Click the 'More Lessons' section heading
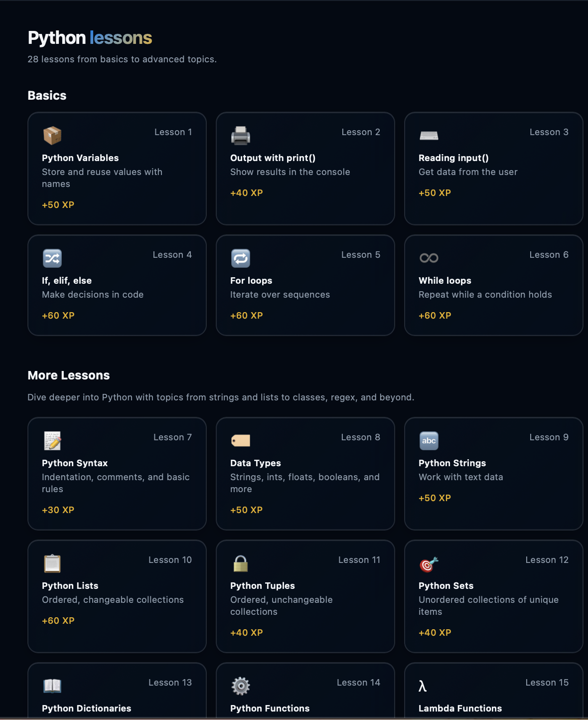 pyautogui.click(x=69, y=375)
